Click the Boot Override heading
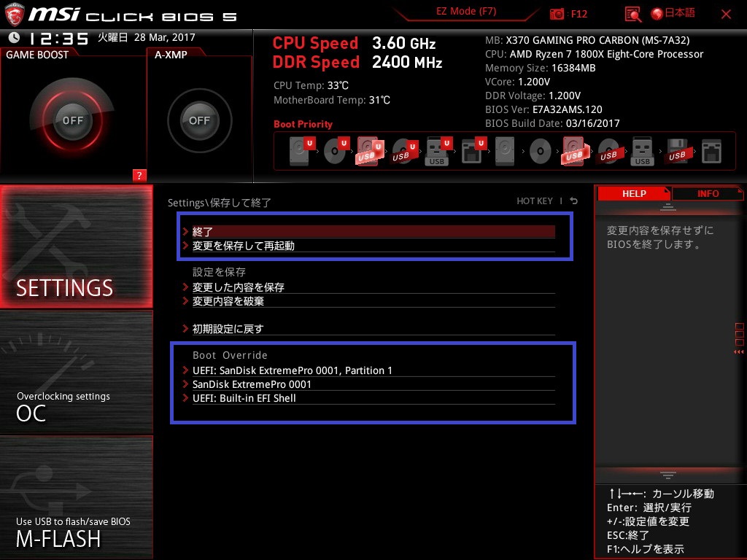 230,355
